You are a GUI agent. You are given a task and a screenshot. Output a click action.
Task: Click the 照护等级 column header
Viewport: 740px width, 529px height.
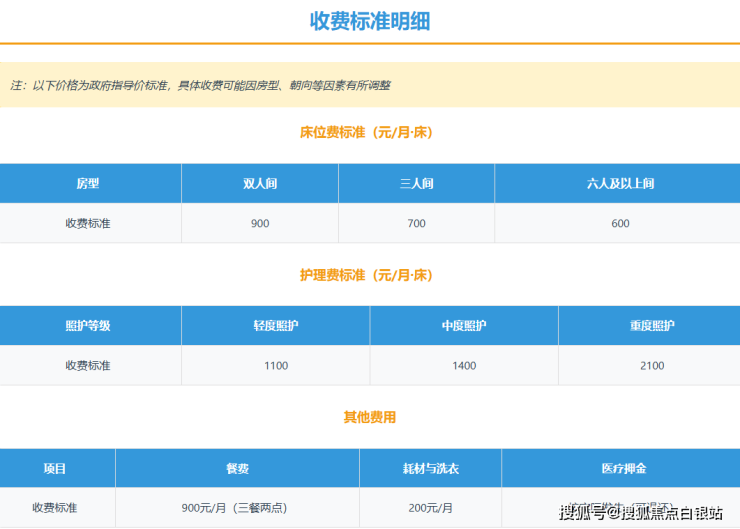coord(88,326)
